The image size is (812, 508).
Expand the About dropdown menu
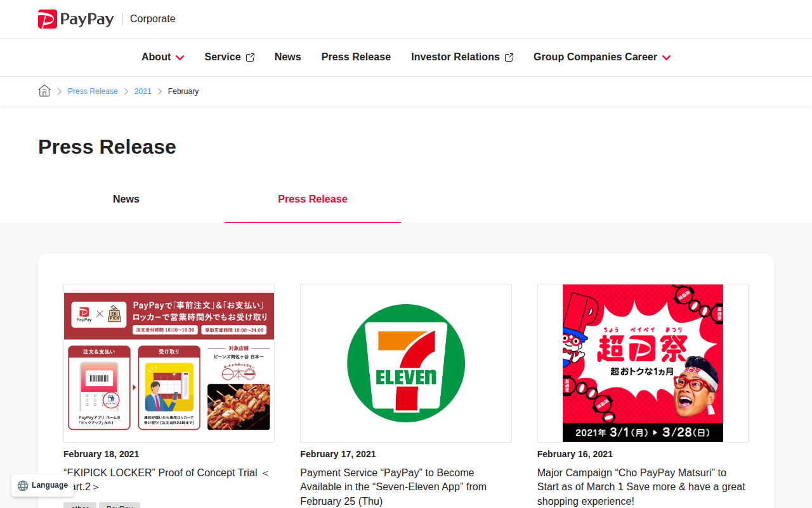coord(163,57)
